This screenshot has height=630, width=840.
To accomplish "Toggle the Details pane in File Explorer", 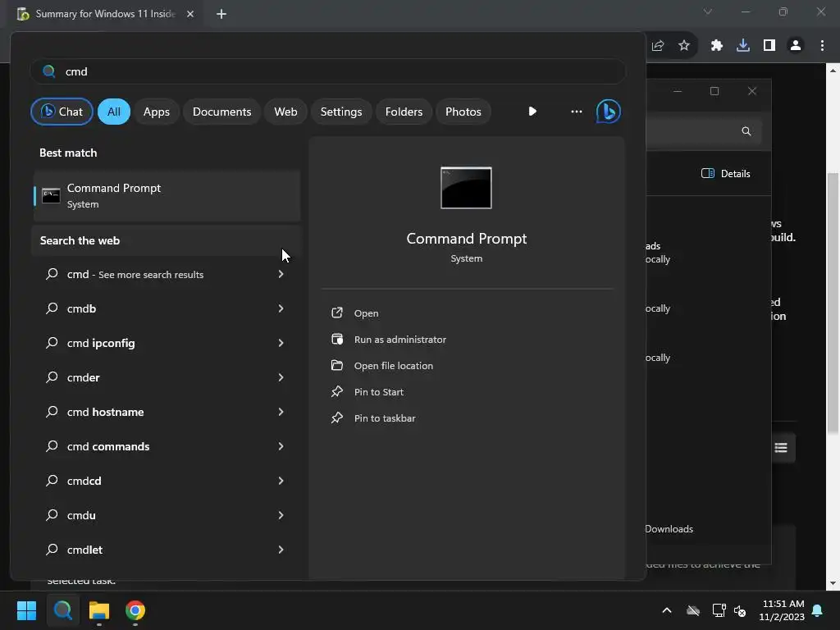I will point(726,174).
